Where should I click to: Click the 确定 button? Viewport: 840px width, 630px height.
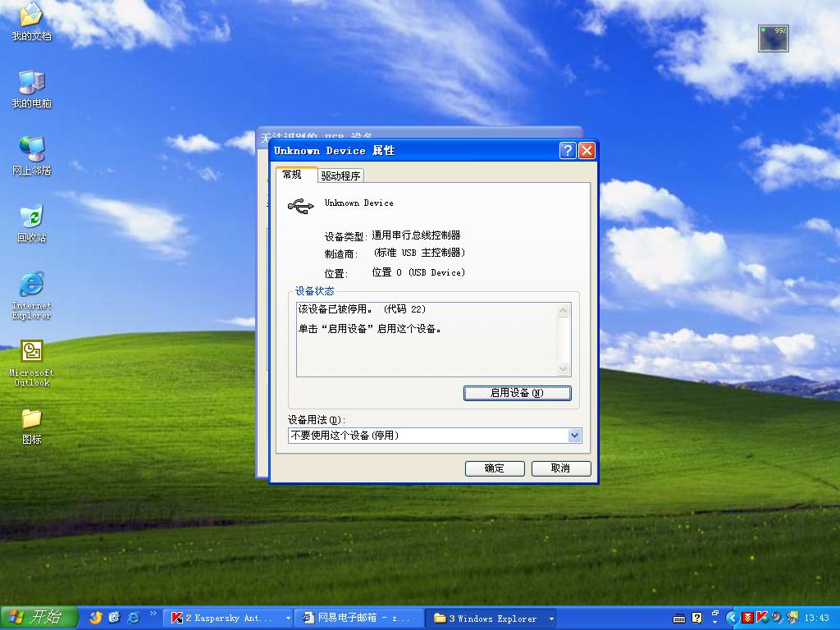(495, 468)
